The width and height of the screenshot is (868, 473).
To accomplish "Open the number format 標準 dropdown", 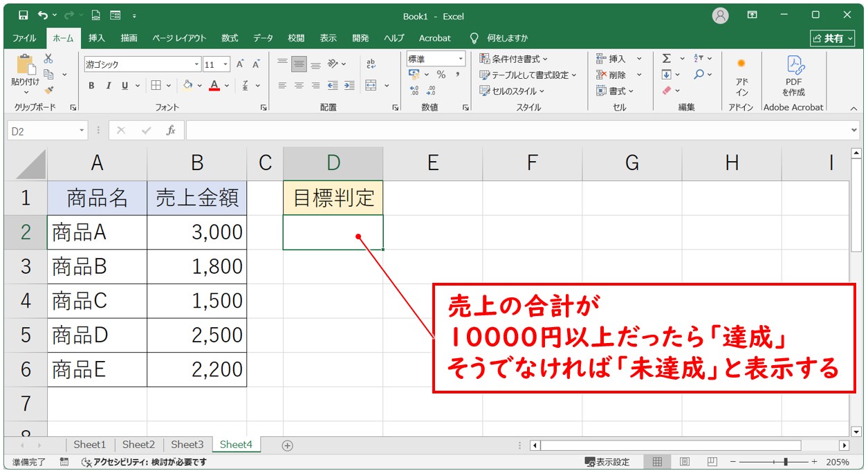I will point(460,59).
